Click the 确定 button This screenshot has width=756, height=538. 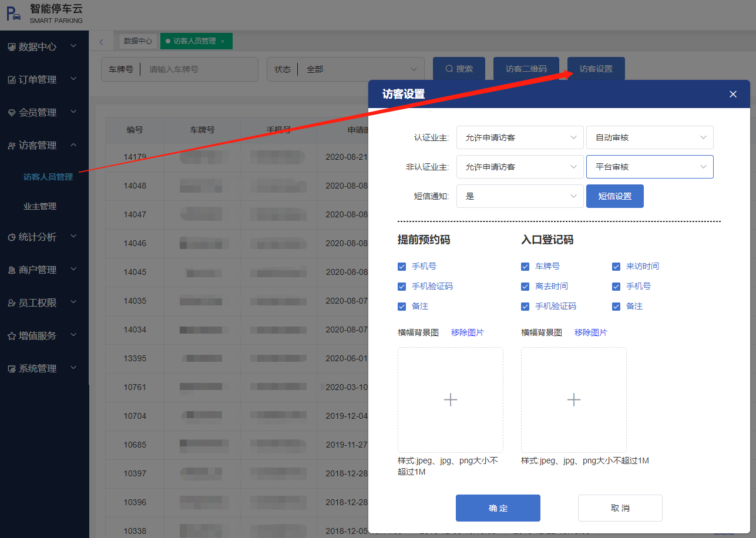pyautogui.click(x=498, y=508)
